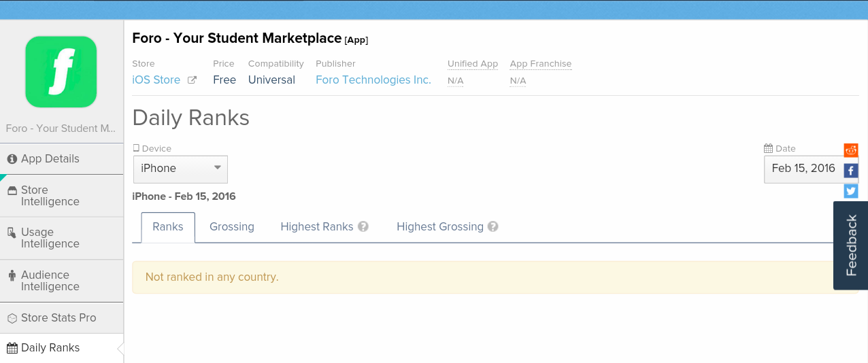Screen dimensions: 868x363
Task: Switch to the Grossing tab
Action: tap(232, 227)
